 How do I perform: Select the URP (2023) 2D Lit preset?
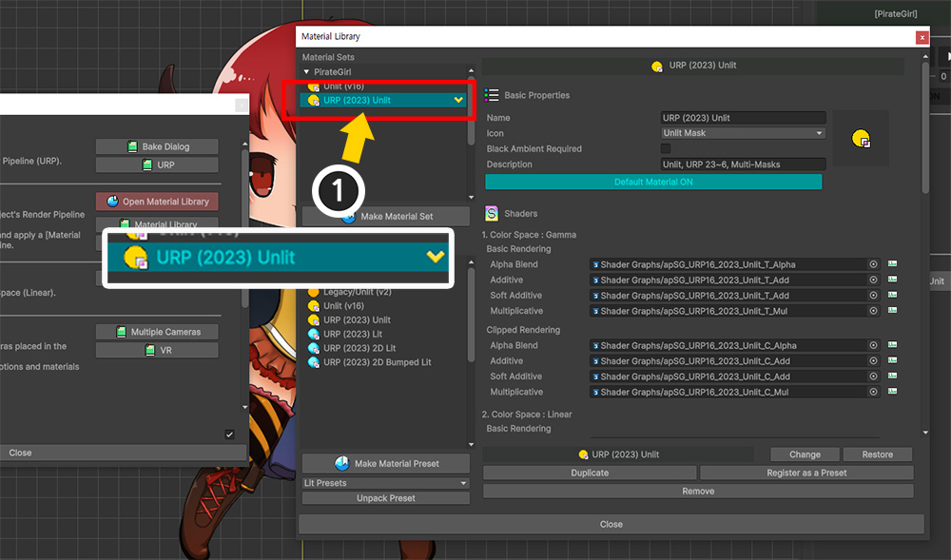pyautogui.click(x=359, y=349)
